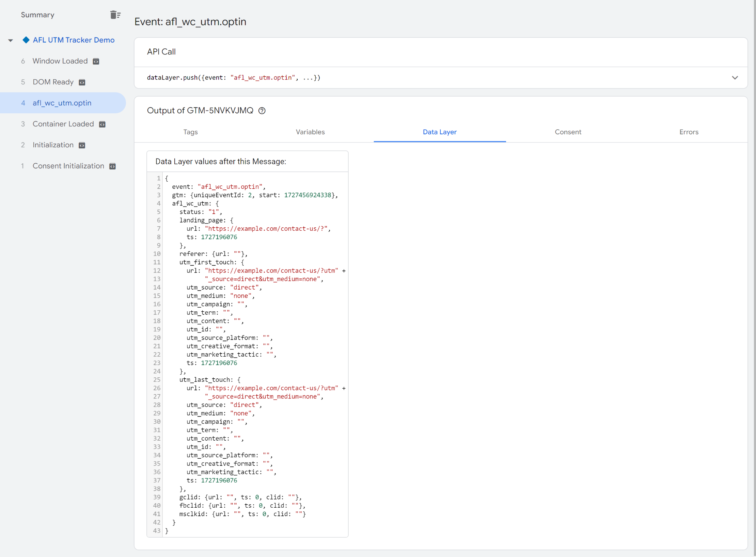The image size is (756, 557).
Task: Click the status: "1" line in code
Action: point(201,212)
